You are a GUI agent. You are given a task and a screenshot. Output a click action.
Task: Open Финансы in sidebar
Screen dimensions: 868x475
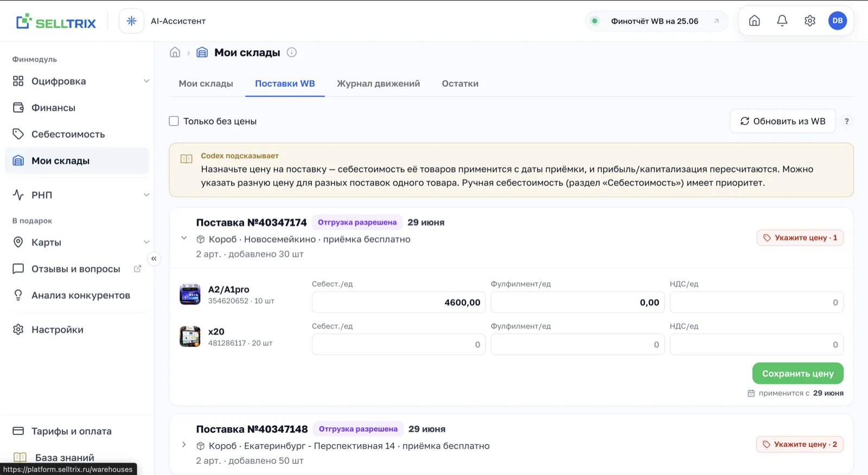(77, 108)
